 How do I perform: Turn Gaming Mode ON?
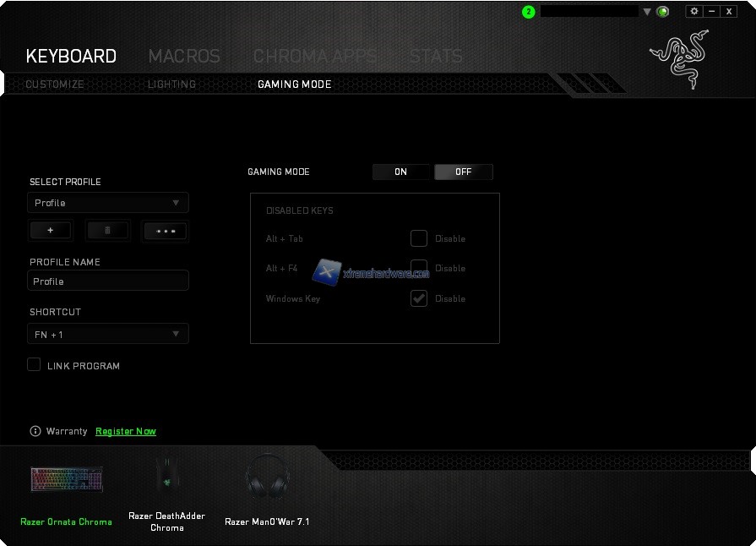coord(401,172)
